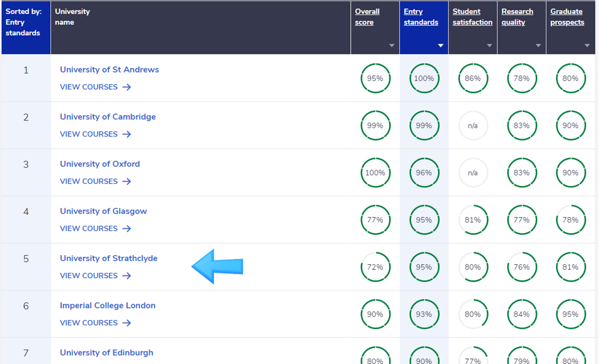Screen dimensions: 599x364
Task: Click Strathclyde 72% overall score circle
Action: coord(375,267)
